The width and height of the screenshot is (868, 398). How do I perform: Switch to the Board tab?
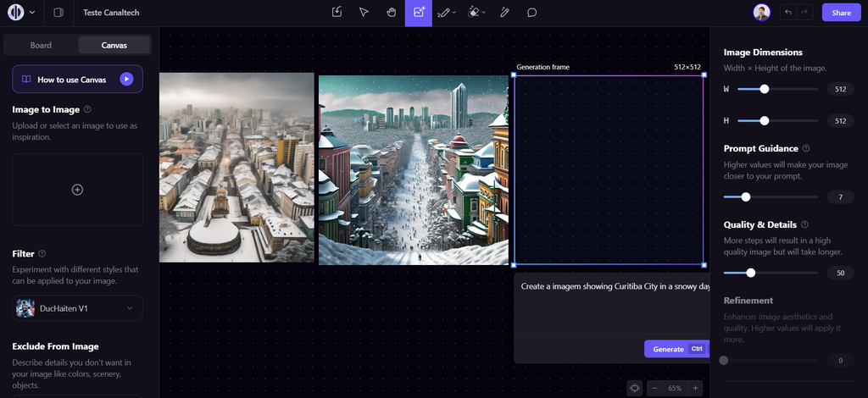coord(41,45)
